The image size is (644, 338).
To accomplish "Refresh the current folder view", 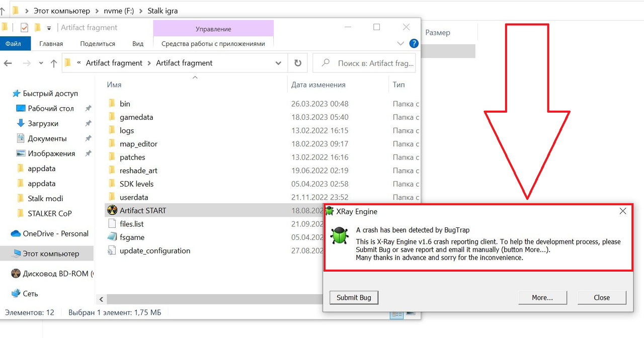I will click(x=298, y=63).
